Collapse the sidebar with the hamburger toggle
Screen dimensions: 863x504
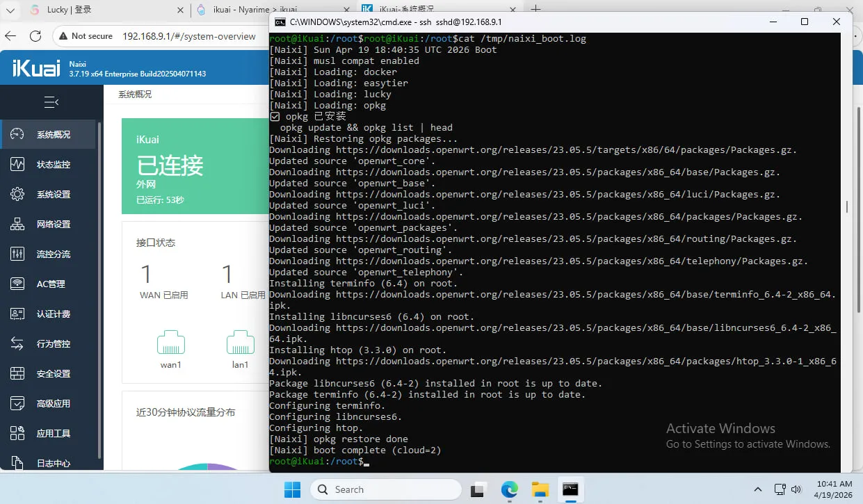[x=51, y=102]
